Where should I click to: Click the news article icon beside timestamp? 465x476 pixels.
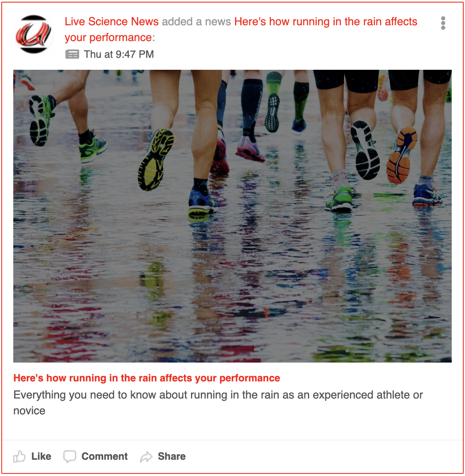tap(72, 54)
